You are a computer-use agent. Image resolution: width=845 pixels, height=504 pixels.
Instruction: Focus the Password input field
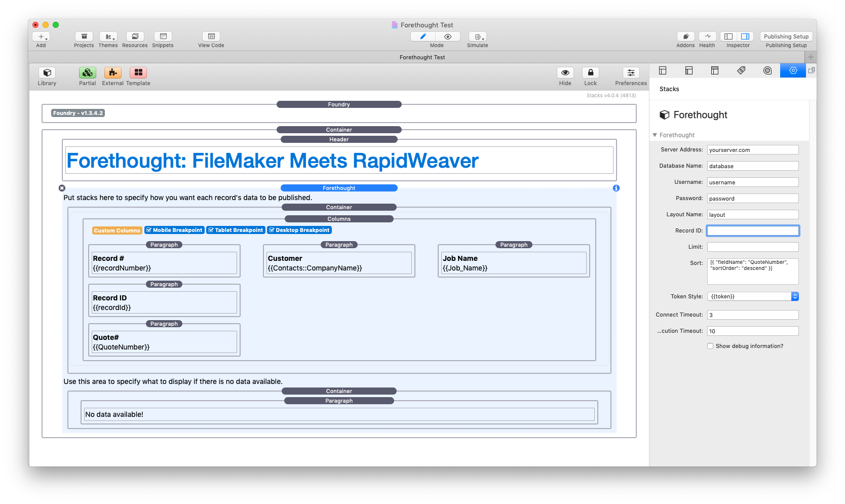click(x=753, y=199)
